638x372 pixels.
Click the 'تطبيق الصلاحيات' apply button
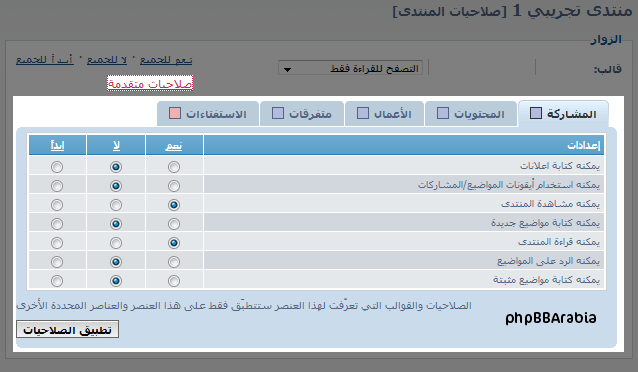click(68, 329)
